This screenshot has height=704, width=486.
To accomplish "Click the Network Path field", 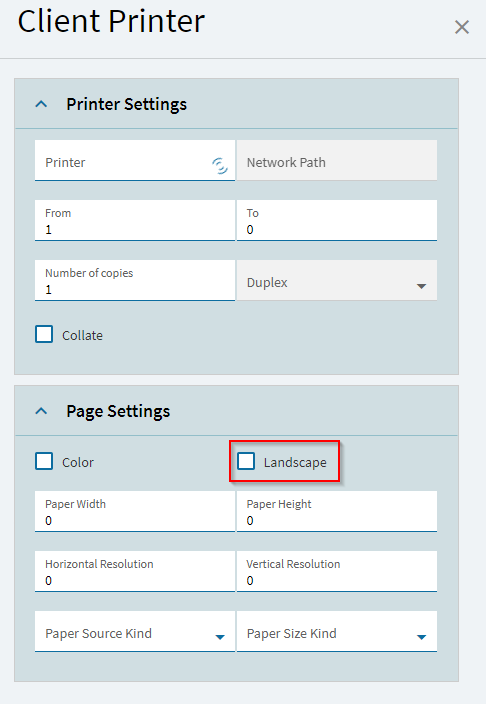I will (337, 161).
